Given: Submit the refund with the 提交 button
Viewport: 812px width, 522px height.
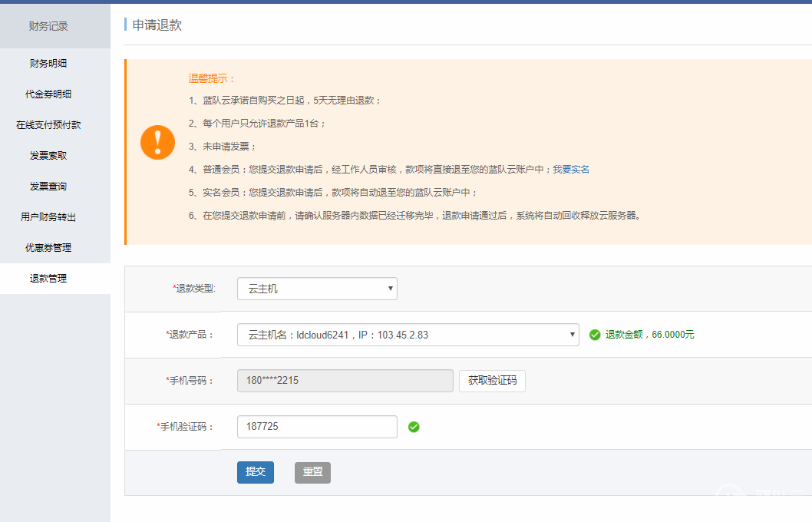Looking at the screenshot, I should click(255, 472).
